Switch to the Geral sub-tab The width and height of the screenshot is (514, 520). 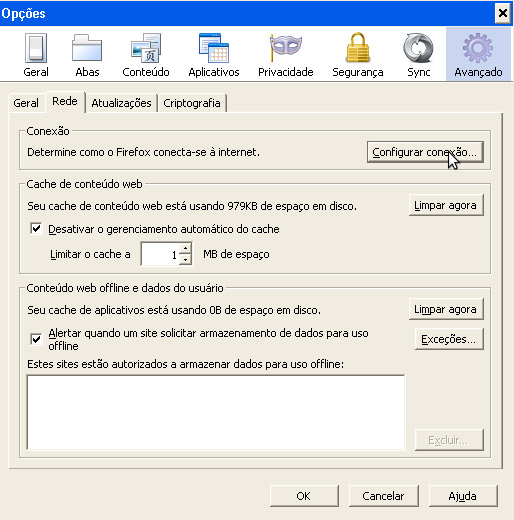point(26,103)
